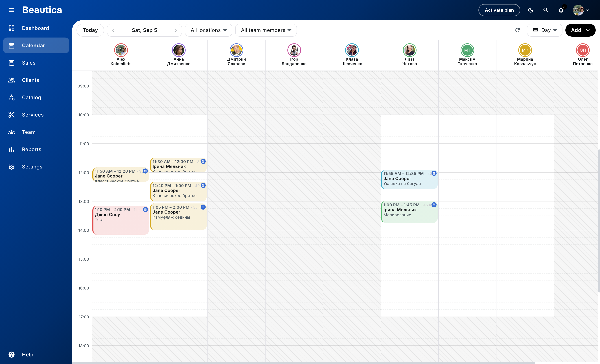Open Sales in sidebar
Viewport: 600px width, 364px height.
[36, 63]
